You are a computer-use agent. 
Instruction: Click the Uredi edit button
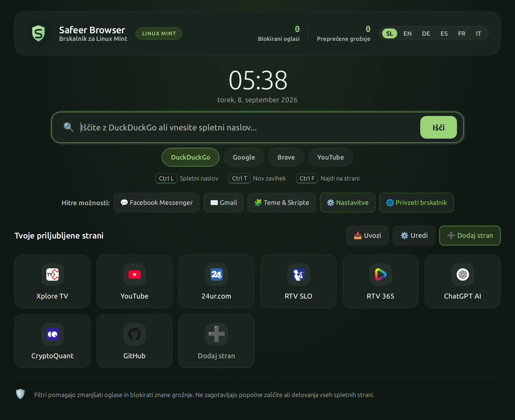[414, 236]
